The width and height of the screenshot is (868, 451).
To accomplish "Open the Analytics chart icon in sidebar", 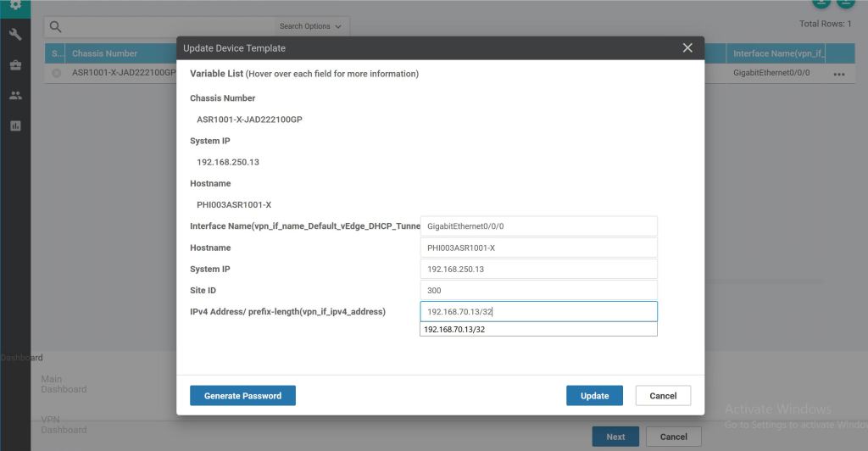I will (x=15, y=125).
